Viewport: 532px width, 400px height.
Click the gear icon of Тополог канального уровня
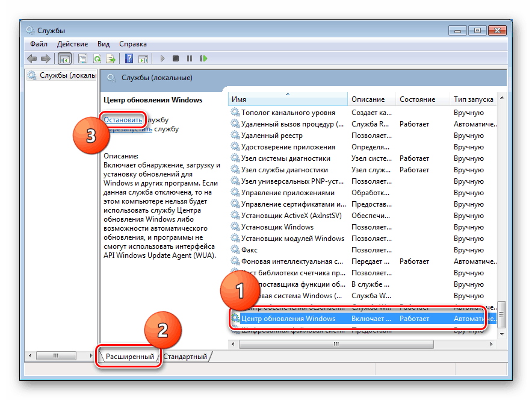(235, 113)
